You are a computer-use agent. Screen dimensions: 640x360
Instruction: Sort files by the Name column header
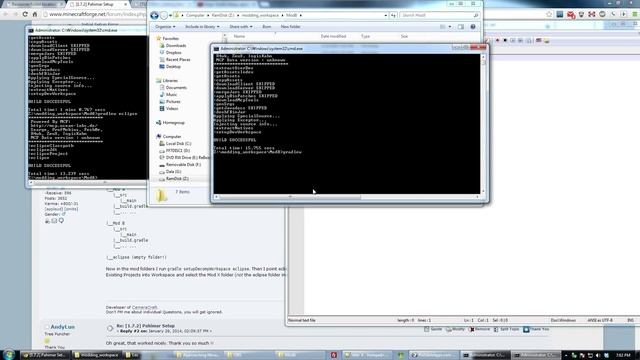coord(239,36)
